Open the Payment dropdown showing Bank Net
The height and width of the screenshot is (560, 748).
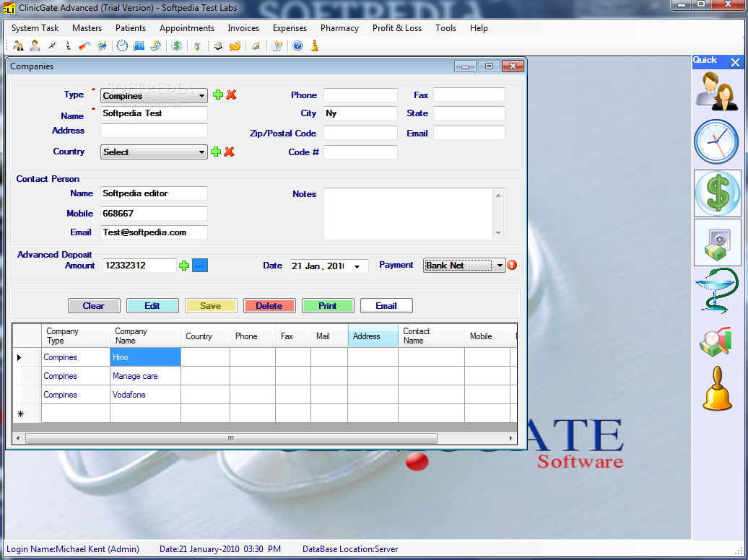pos(464,266)
